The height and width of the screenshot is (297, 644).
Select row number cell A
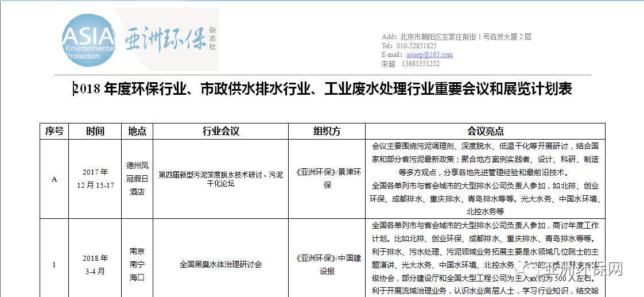pyautogui.click(x=54, y=179)
